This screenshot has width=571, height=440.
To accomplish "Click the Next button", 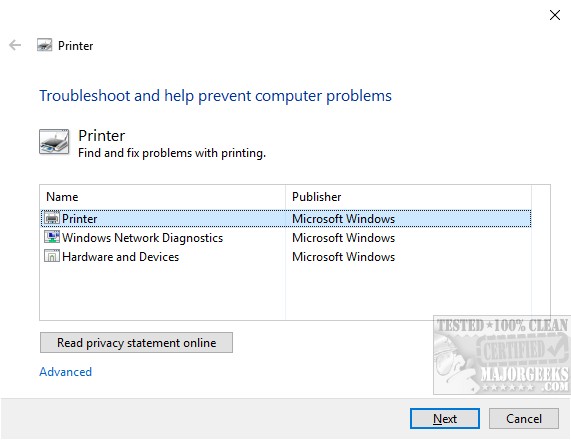I will tap(445, 419).
